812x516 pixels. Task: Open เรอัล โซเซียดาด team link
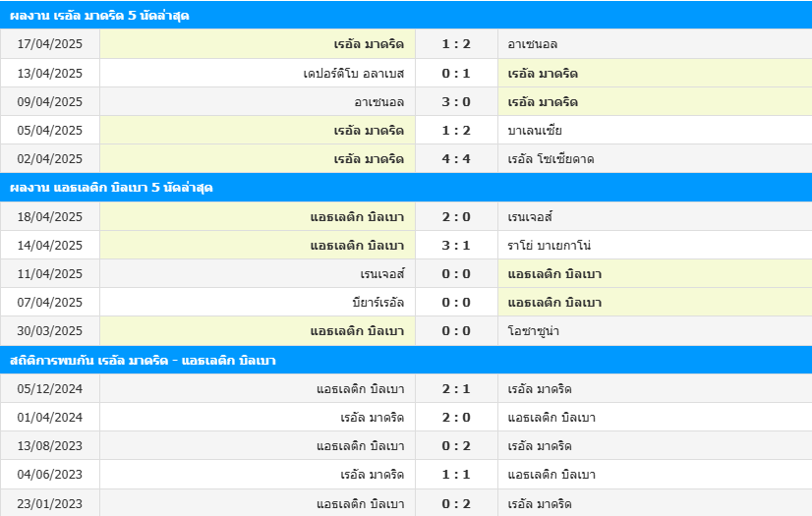[551, 159]
